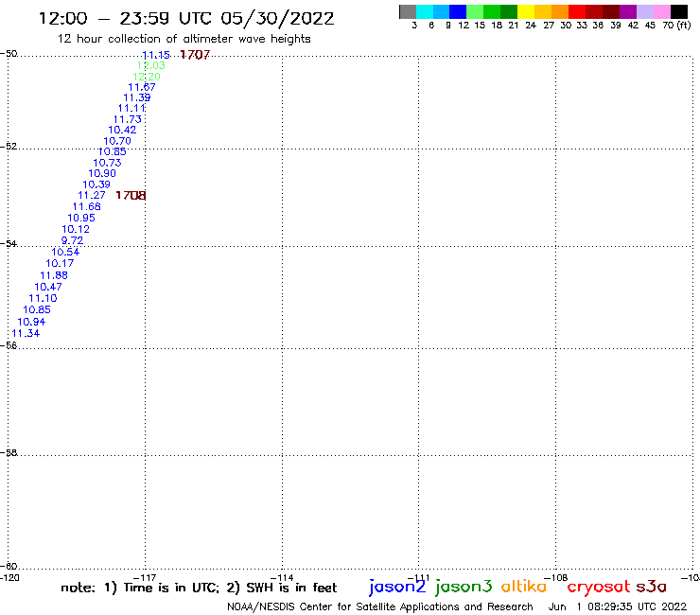
Task: Click the bright red swatch in the color scale
Action: click(x=577, y=11)
